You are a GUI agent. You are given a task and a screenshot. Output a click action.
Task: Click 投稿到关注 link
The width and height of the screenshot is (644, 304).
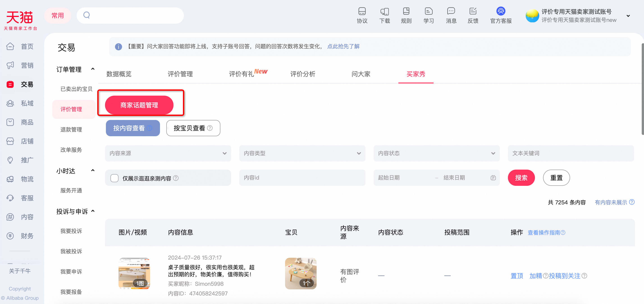tap(564, 276)
